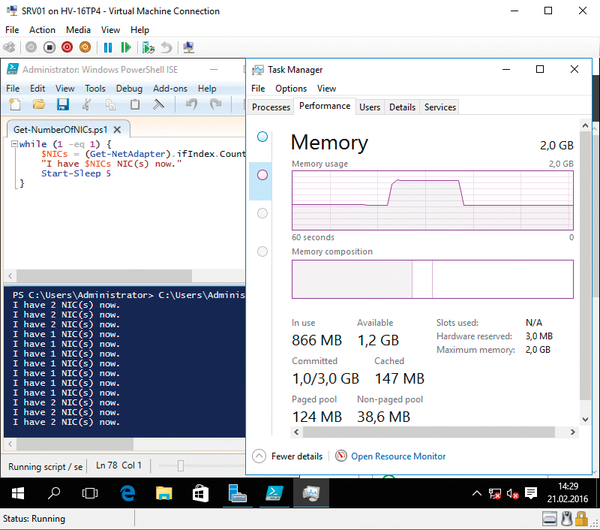
Task: Click script pane horizontal scroll left arrow
Action: pos(10,276)
